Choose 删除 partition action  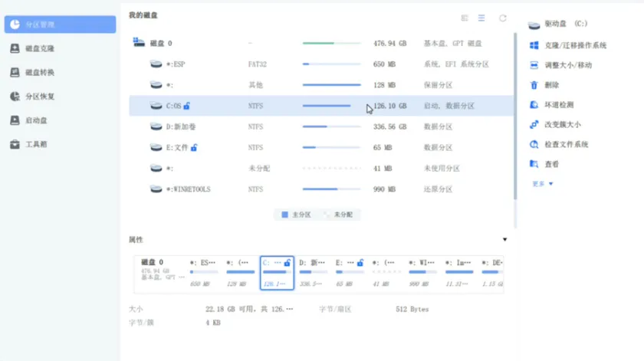pyautogui.click(x=551, y=85)
